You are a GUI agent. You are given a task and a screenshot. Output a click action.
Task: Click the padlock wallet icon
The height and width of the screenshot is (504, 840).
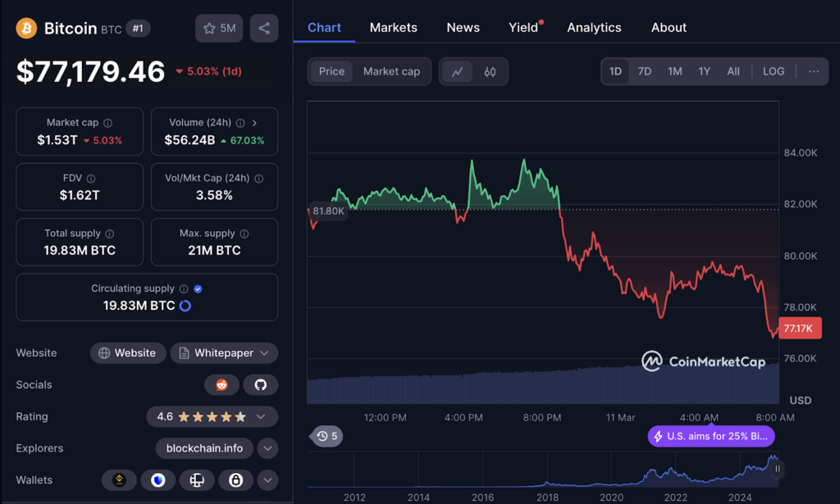pos(235,480)
